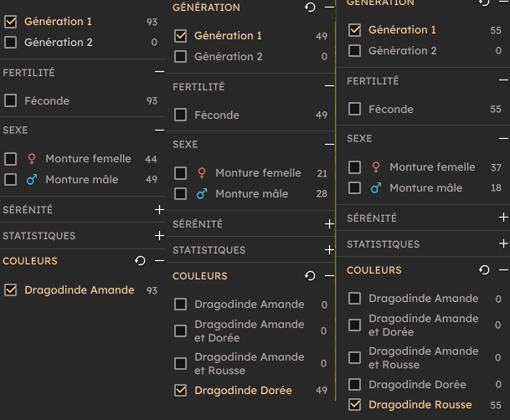Screen dimensions: 510x420
Task: Enable Monture mâle filter showing 28
Action: 181,193
